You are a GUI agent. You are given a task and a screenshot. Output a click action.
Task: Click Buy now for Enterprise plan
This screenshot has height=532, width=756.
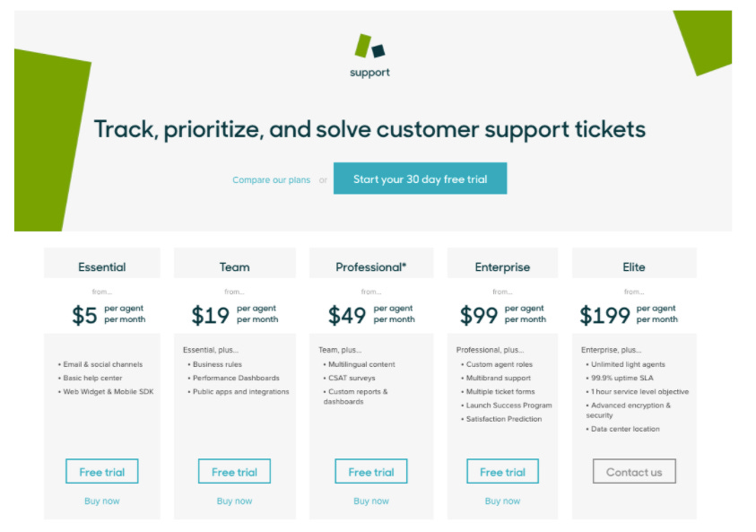pos(502,501)
